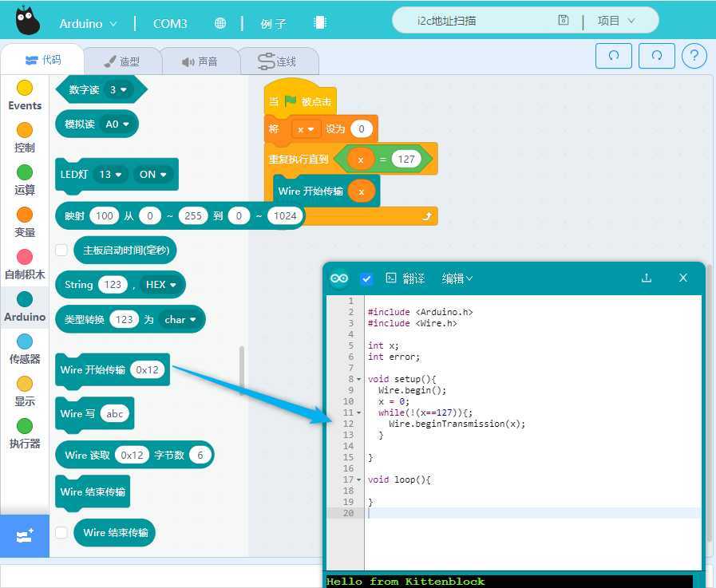Tick the Wire 结束传输 reporter checkbox
This screenshot has height=588, width=716.
click(x=61, y=532)
